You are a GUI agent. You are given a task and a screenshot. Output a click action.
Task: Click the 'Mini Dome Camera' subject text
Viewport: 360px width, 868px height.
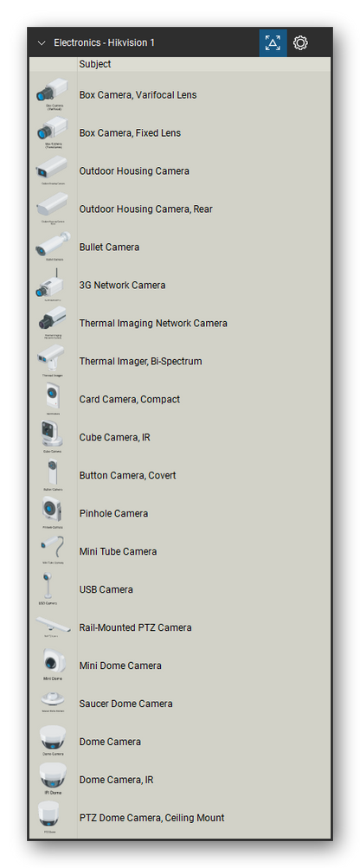point(120,666)
